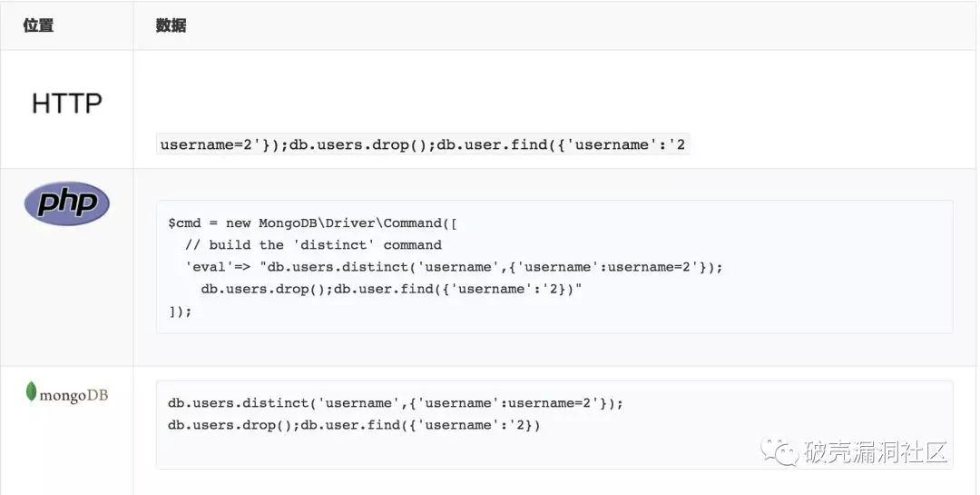
Task: Click the 'eval'=> line in PHP code
Action: 454,267
